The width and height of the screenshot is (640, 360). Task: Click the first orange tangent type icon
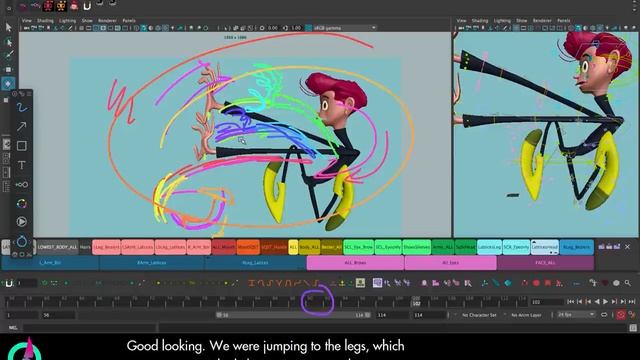pyautogui.click(x=251, y=282)
